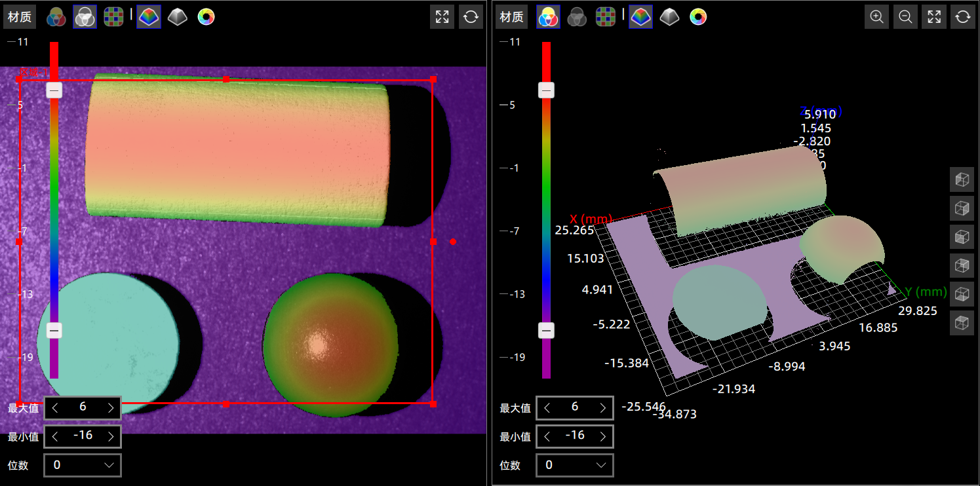Viewport: 980px width, 486px height.
Task: Open the 位数 dropdown in 3D panel
Action: [575, 465]
